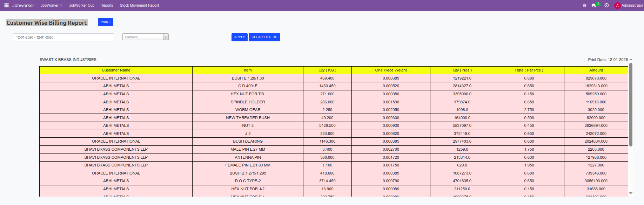The width and height of the screenshot is (644, 205).
Task: Click the Partners search field
Action: [143, 37]
